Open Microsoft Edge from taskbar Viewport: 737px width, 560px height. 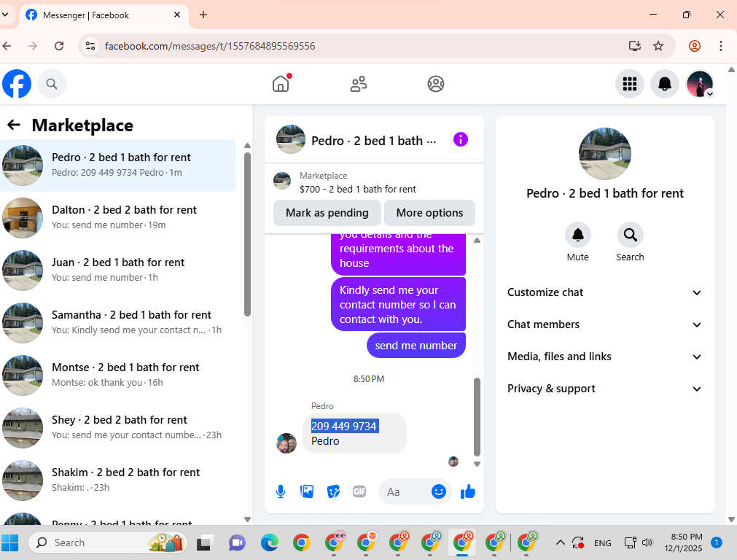tap(269, 542)
